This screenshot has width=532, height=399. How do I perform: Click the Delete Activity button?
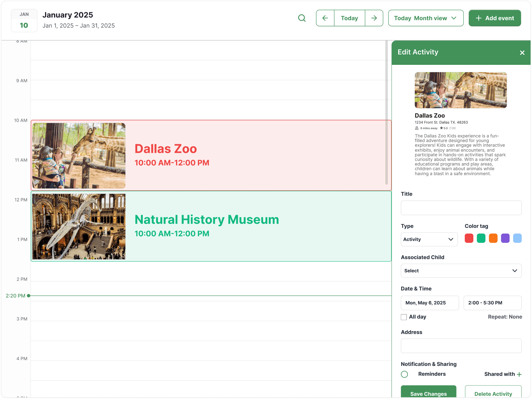pyautogui.click(x=493, y=392)
